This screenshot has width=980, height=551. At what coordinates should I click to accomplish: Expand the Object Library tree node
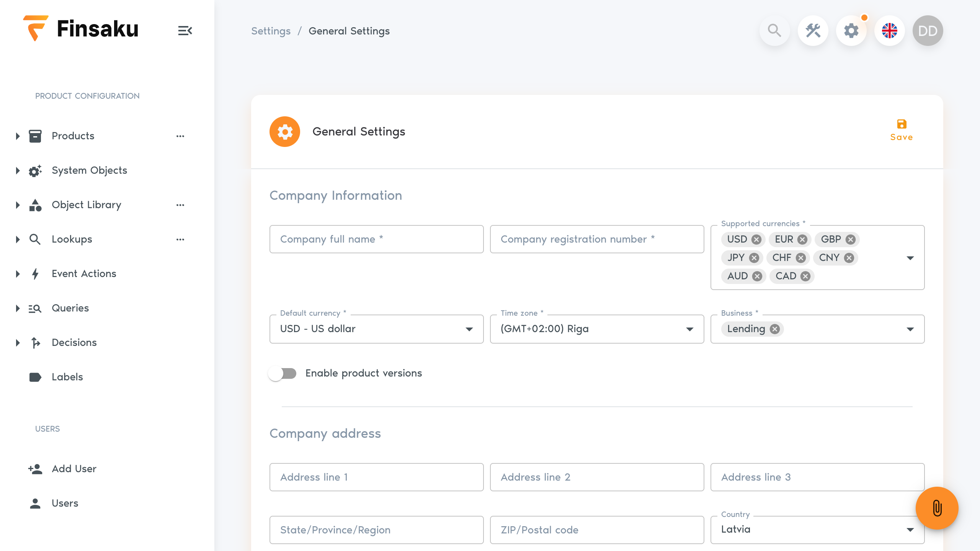coord(18,205)
